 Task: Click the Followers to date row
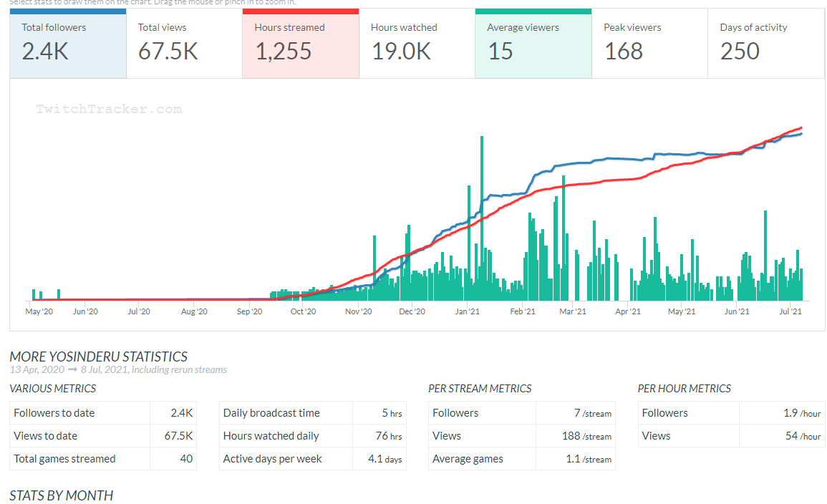pyautogui.click(x=103, y=413)
